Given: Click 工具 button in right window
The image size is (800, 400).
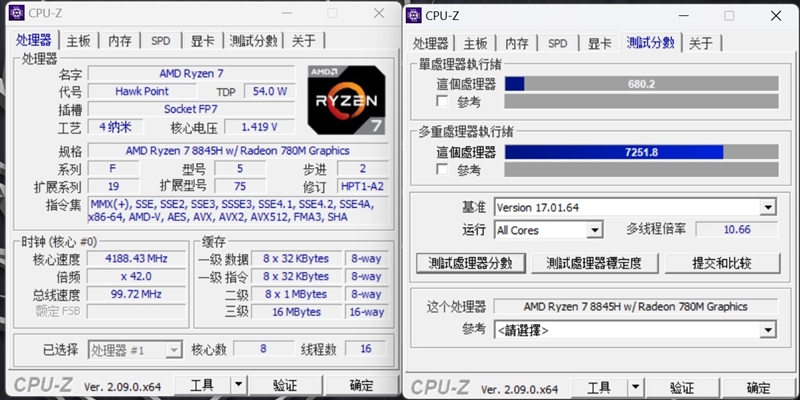Looking at the screenshot, I should click(599, 388).
